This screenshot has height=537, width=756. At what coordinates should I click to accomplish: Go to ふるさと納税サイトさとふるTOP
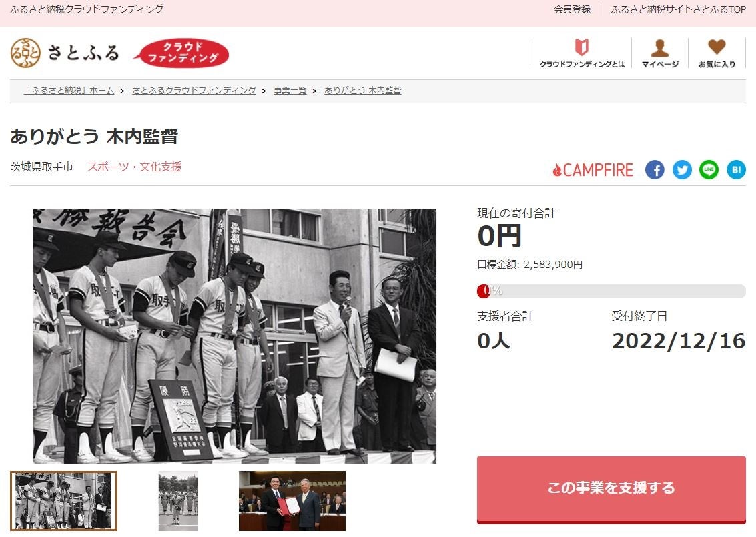[678, 9]
